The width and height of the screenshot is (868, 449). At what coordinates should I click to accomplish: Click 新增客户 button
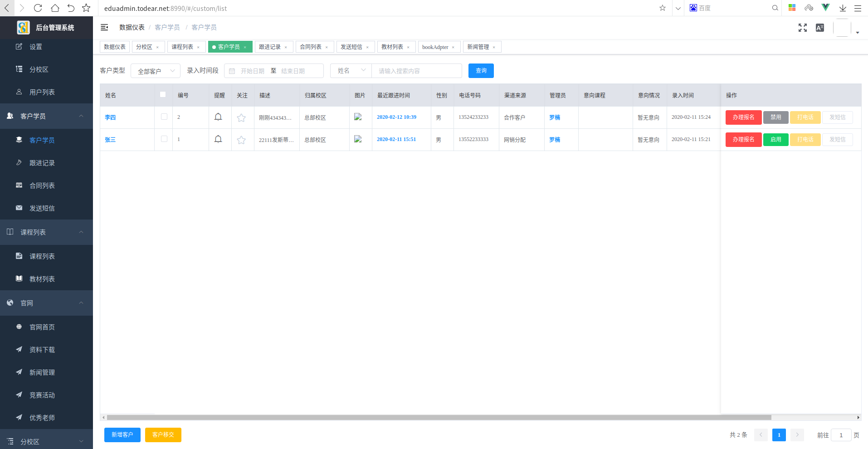tap(122, 434)
